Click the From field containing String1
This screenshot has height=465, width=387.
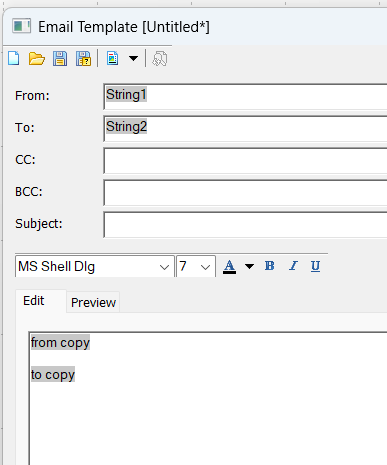point(246,97)
